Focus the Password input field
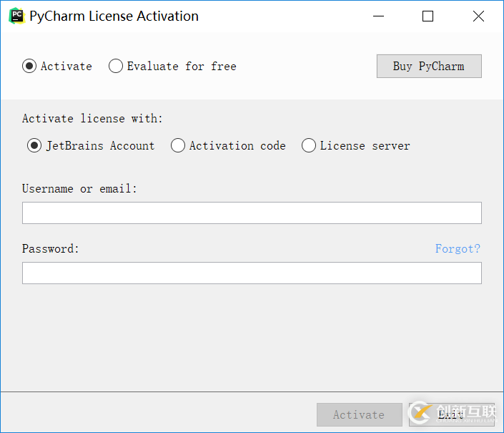 [252, 273]
